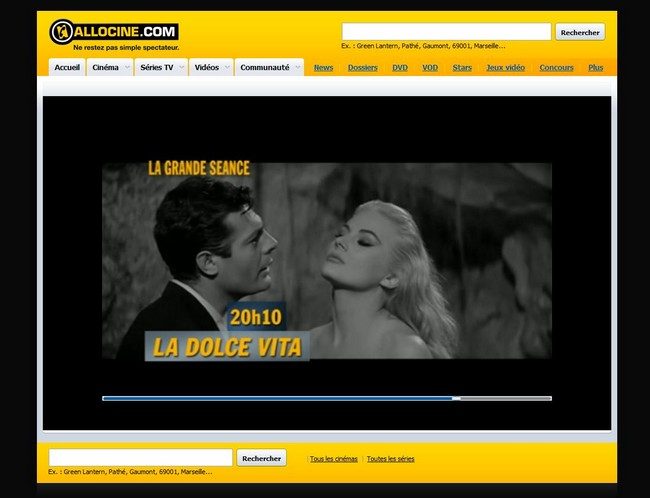650x498 pixels.
Task: Expand the Séries TV dropdown arrow
Action: click(180, 67)
